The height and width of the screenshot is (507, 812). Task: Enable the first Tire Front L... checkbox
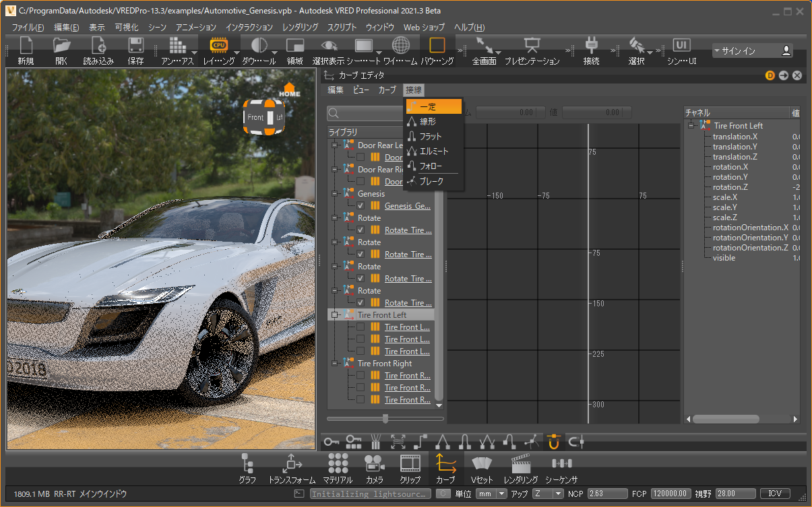click(361, 327)
